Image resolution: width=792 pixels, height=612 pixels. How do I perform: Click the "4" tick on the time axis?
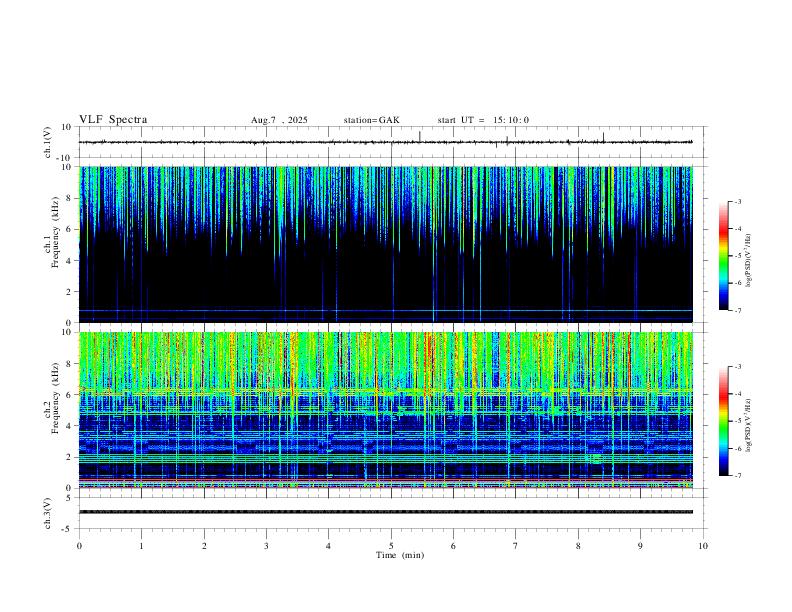[328, 546]
